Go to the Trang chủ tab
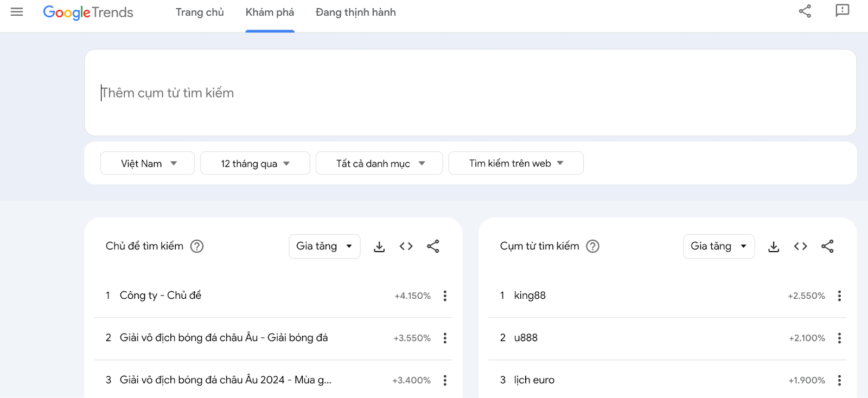This screenshot has width=868, height=398. coord(200,12)
